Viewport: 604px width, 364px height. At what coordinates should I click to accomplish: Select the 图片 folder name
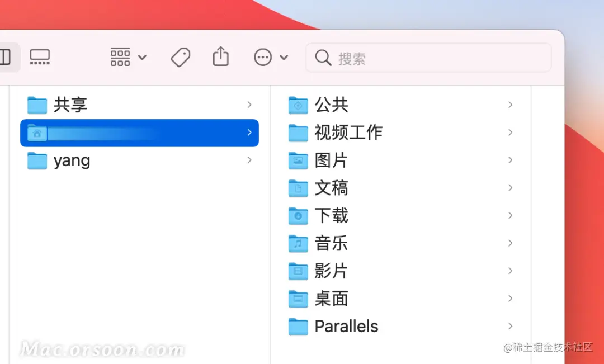point(331,160)
